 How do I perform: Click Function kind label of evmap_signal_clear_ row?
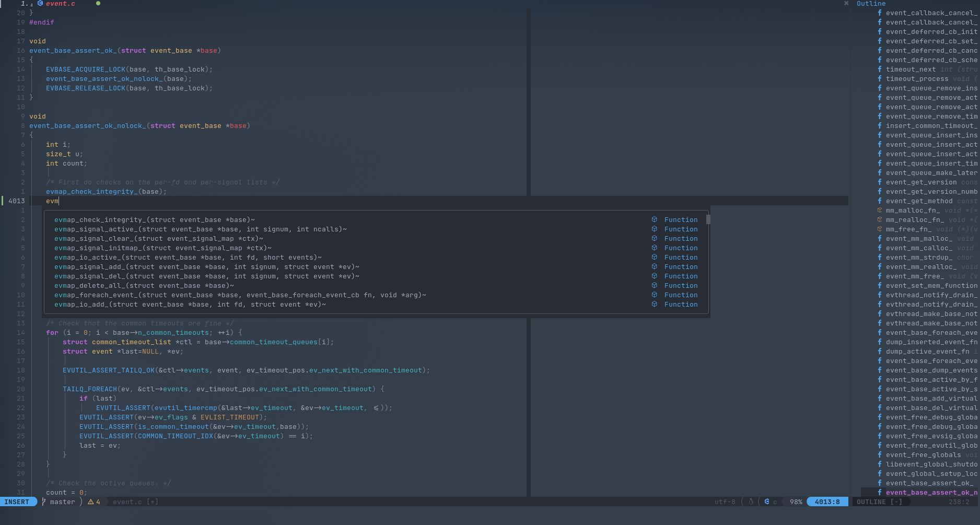681,239
